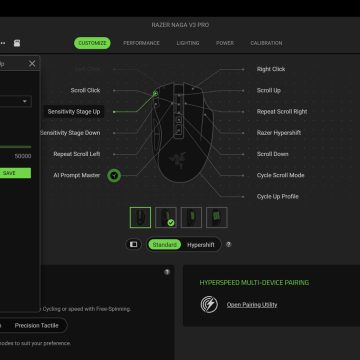Open help icon in scroll wheel panel
The image size is (360, 360).
point(167,272)
